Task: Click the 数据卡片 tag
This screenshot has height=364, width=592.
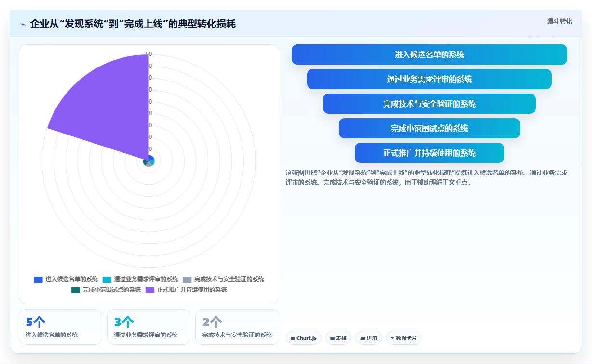Action: click(404, 338)
